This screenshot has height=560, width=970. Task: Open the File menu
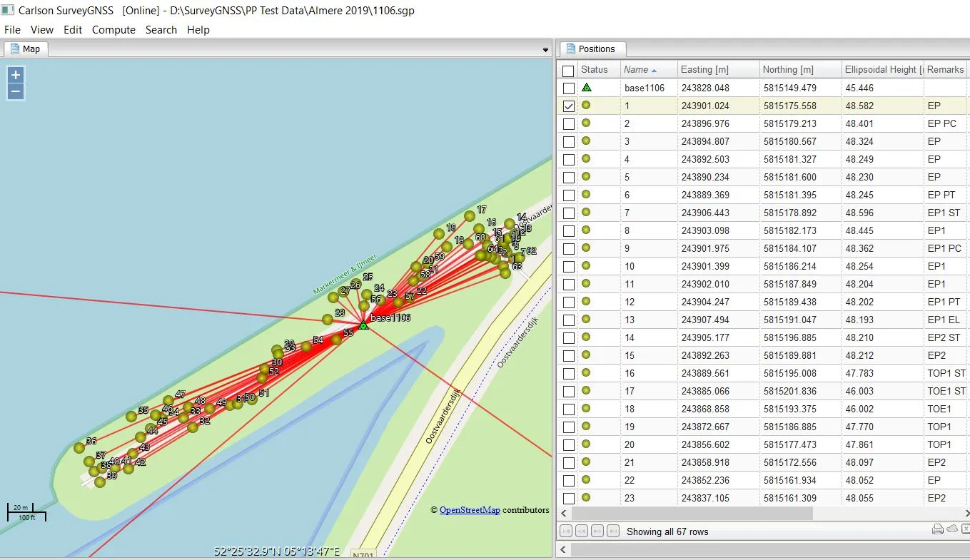pos(13,30)
